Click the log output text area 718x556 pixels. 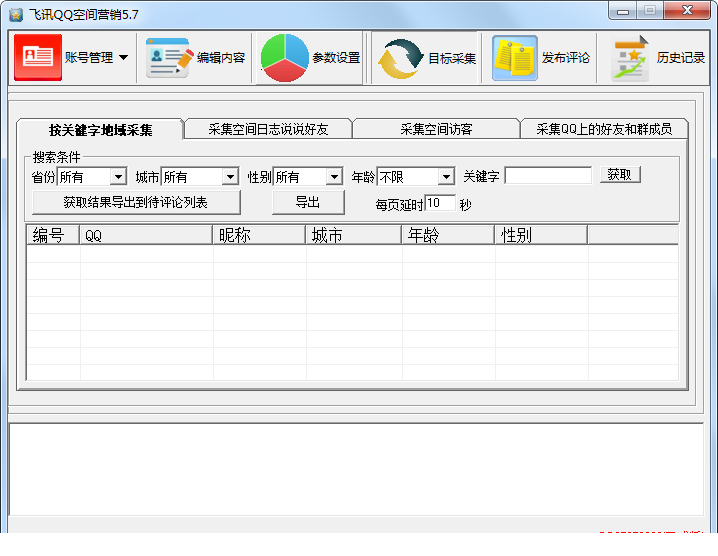point(356,469)
